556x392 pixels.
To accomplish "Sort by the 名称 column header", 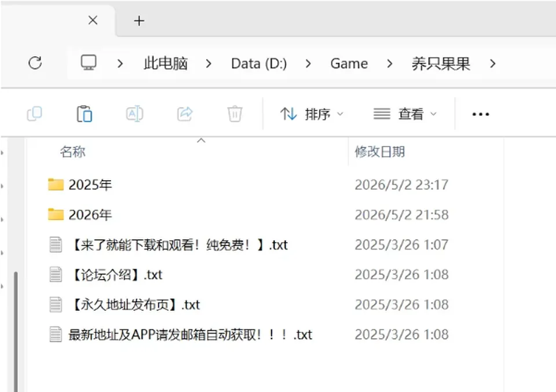I will [72, 152].
